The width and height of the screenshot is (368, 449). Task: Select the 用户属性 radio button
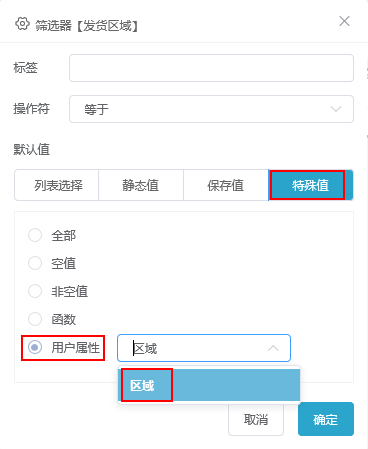[35, 348]
